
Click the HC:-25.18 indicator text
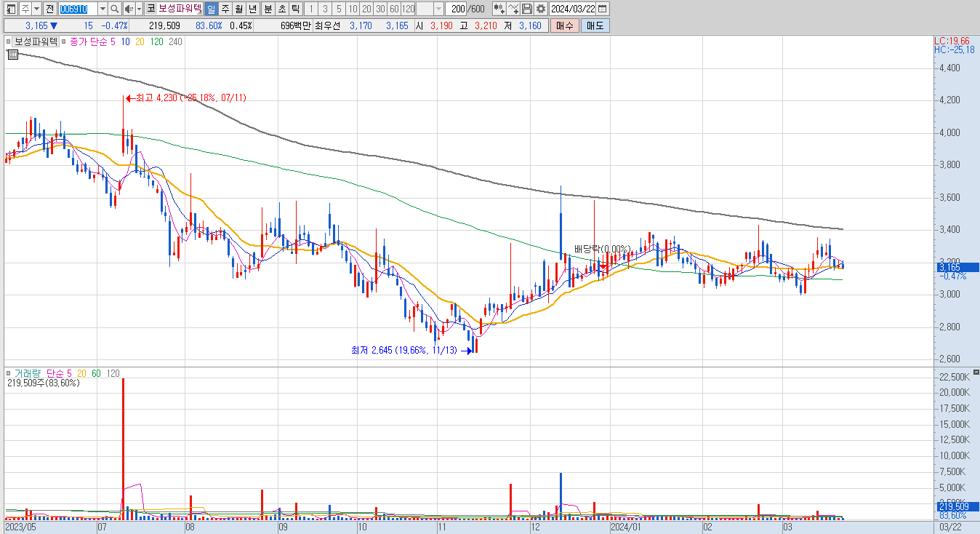pyautogui.click(x=954, y=49)
